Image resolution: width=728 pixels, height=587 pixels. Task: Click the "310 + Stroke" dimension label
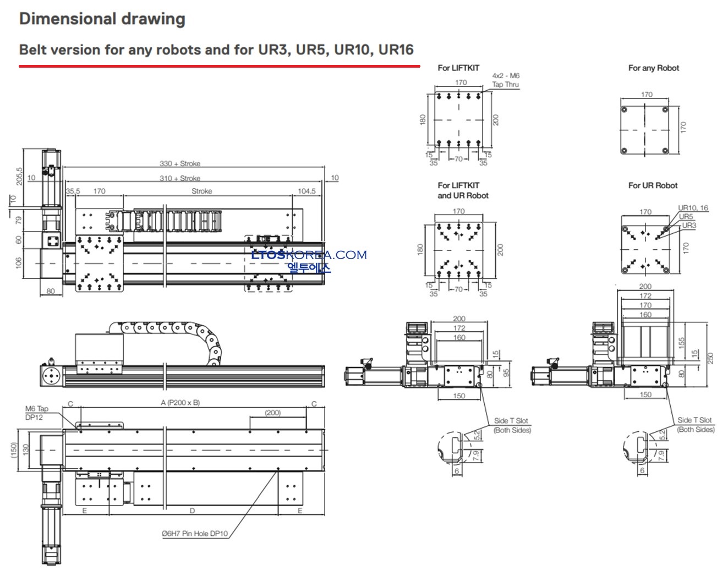pos(180,178)
